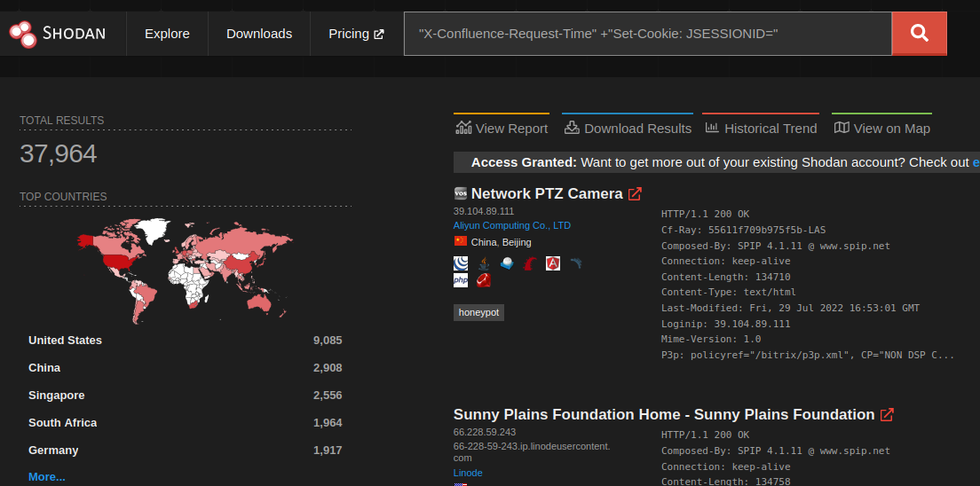Screen dimensions: 980x486
Task: Click the PHP technology icon
Action: click(461, 280)
